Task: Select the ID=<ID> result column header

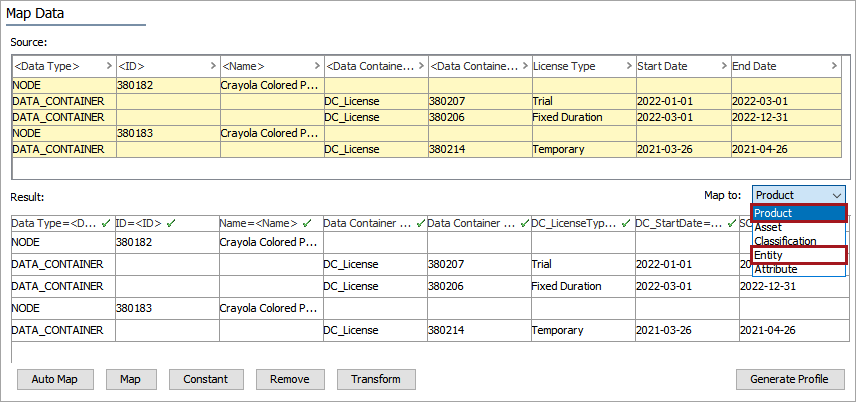Action: [167, 223]
